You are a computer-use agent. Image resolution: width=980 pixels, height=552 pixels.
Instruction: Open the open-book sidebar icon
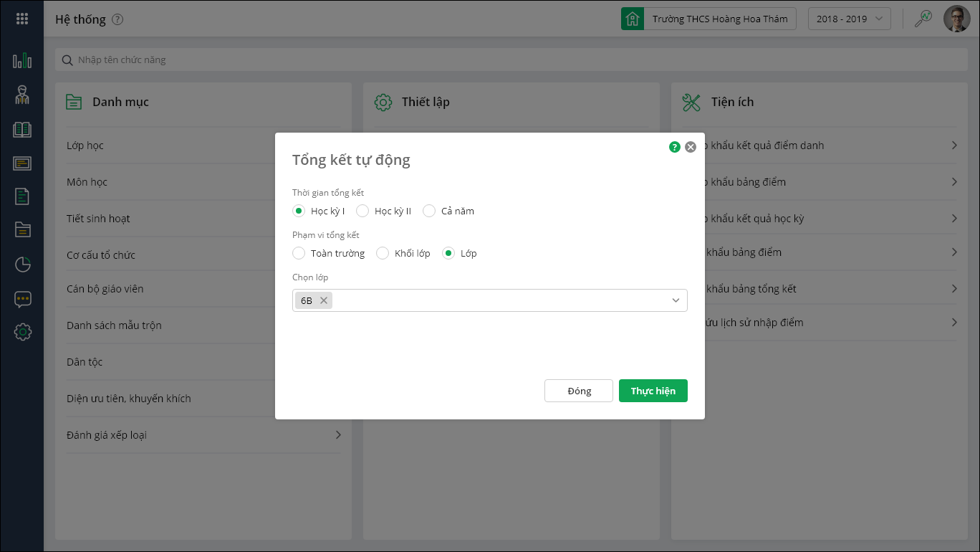coord(22,130)
